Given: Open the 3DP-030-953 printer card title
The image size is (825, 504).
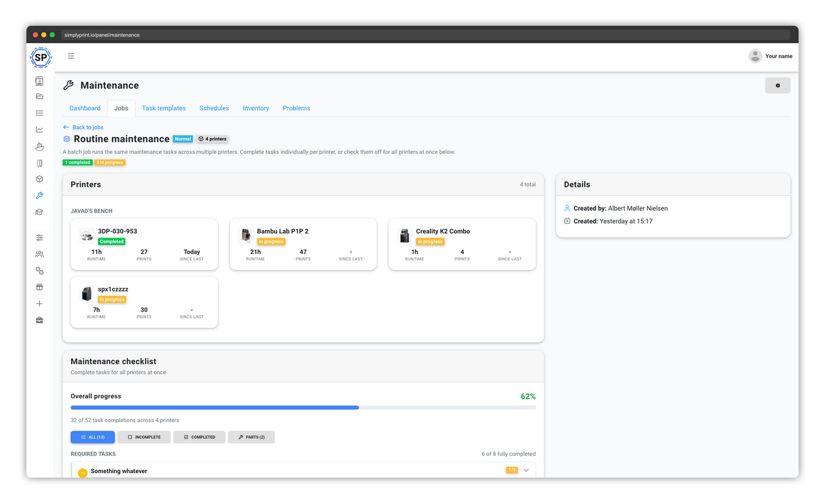Looking at the screenshot, I should click(117, 231).
